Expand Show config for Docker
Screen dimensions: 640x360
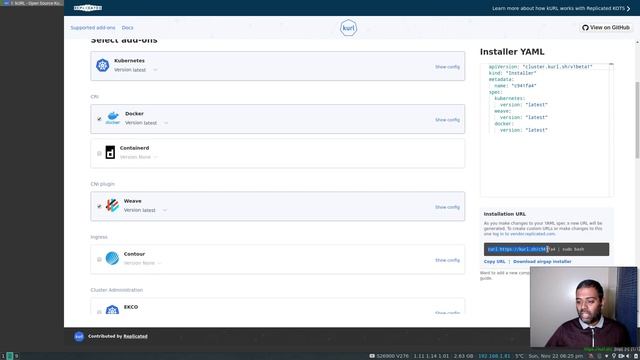click(x=447, y=120)
